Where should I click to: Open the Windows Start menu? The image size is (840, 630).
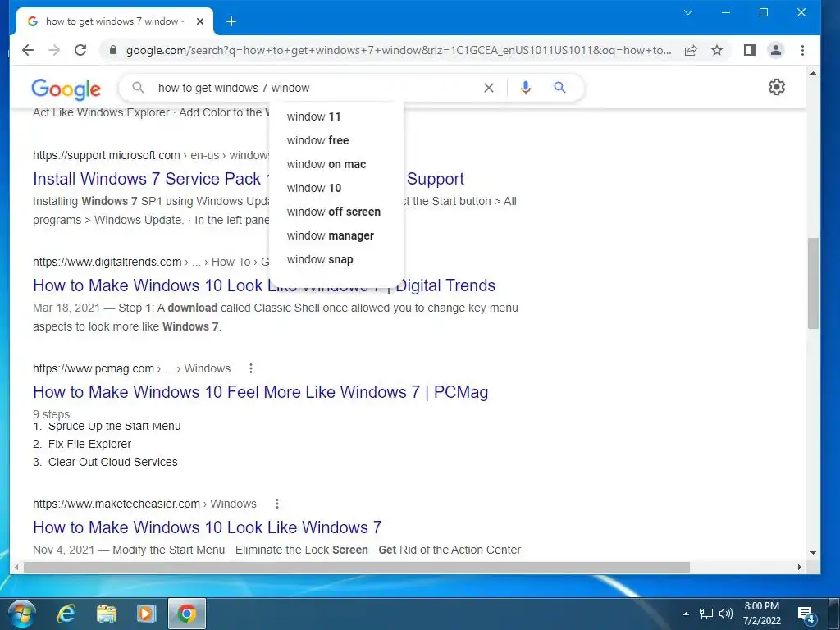pos(22,614)
